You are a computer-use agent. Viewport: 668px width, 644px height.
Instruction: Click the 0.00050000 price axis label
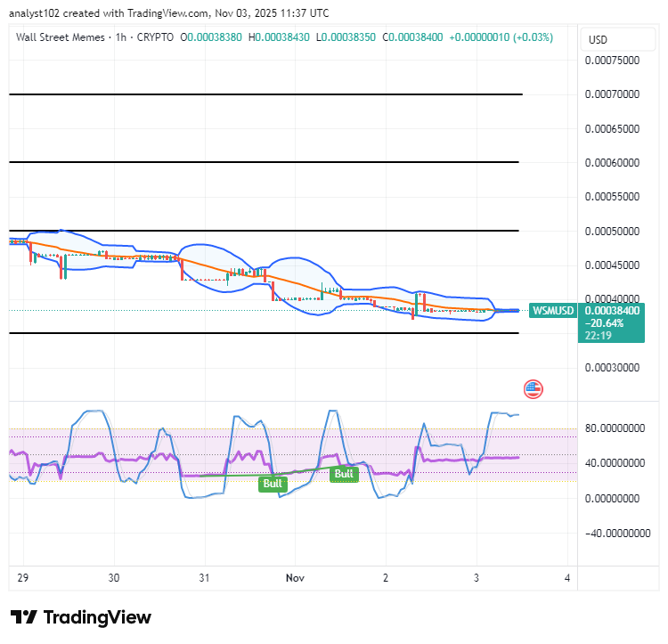[x=612, y=232]
